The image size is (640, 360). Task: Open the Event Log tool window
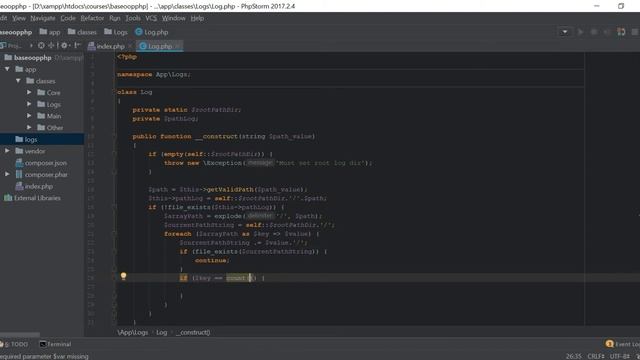(x=622, y=344)
